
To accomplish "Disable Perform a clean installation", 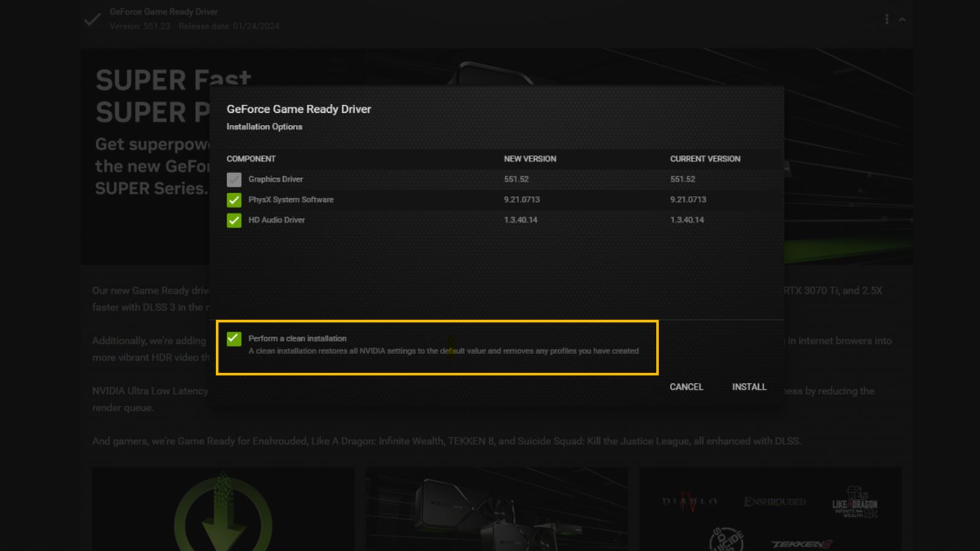I will coord(233,338).
